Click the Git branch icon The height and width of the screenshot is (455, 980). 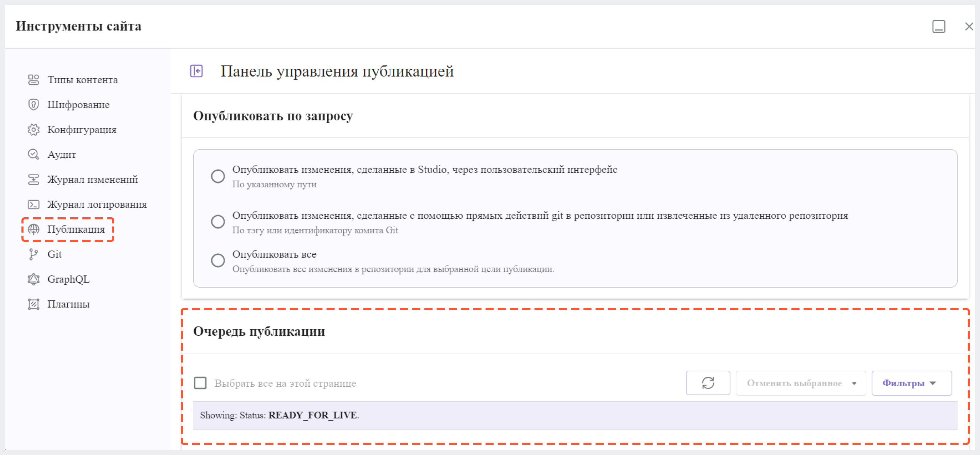[33, 254]
